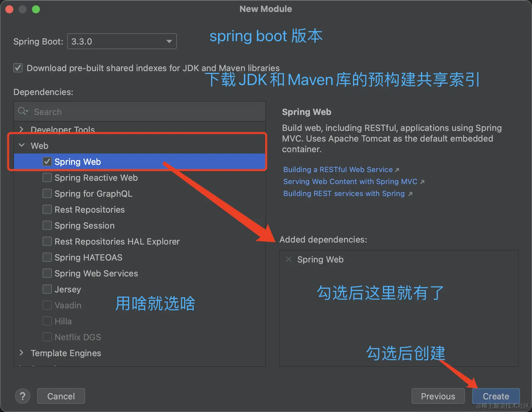
Task: Open Building a RESTful Web Service link
Action: [338, 169]
